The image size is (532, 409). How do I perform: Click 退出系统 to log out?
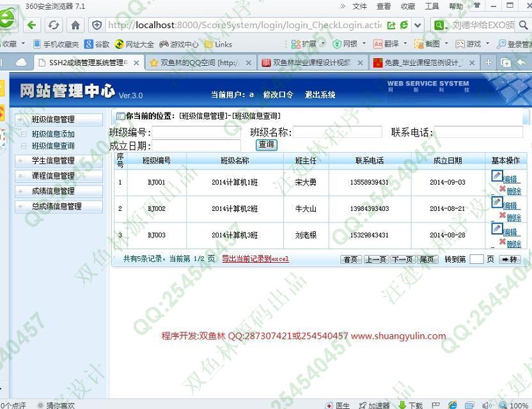tap(320, 95)
